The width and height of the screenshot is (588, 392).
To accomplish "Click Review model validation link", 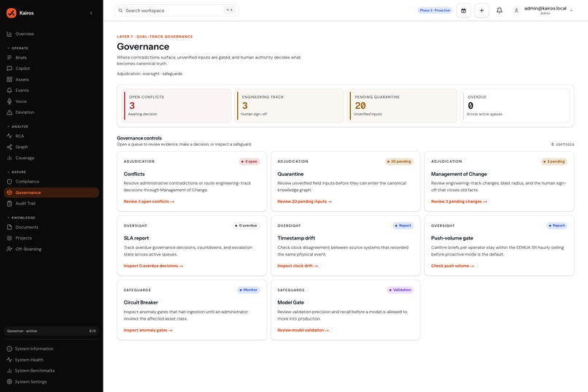I will coord(303,330).
